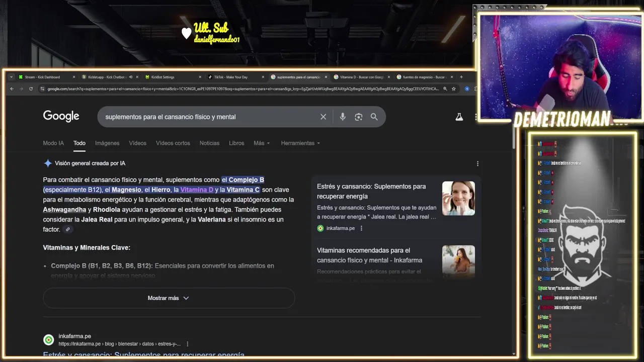Show Videos cortos results
Image resolution: width=644 pixels, height=362 pixels.
tap(173, 143)
